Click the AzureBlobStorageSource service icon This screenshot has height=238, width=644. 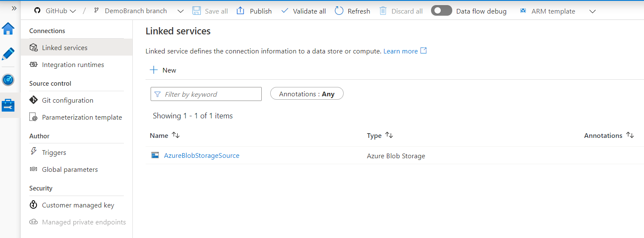[x=155, y=155]
